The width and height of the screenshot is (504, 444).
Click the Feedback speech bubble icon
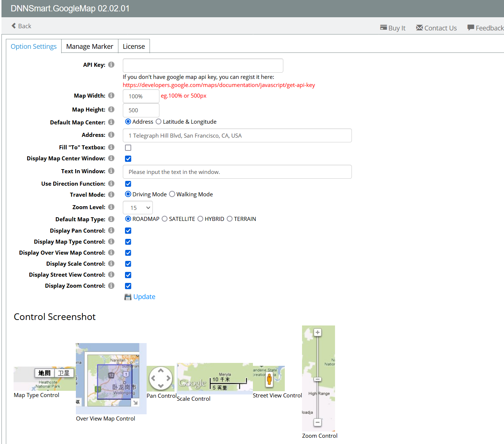(471, 28)
